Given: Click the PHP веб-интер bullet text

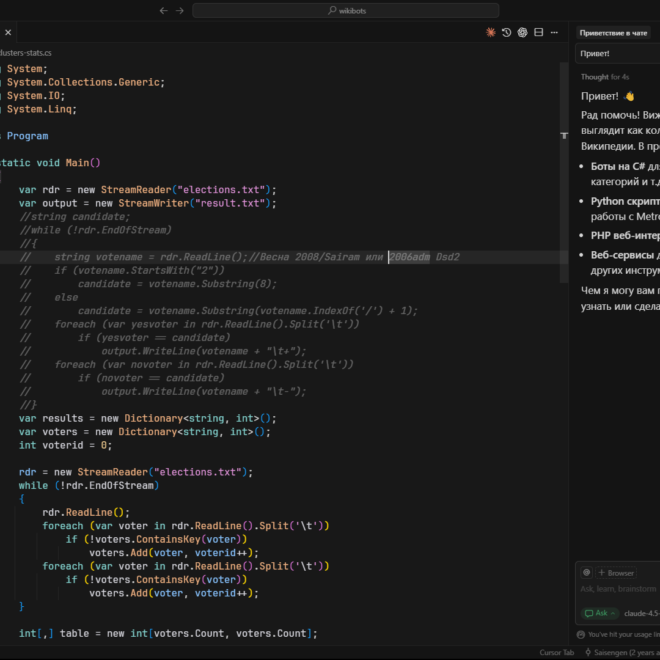Looking at the screenshot, I should click(625, 236).
